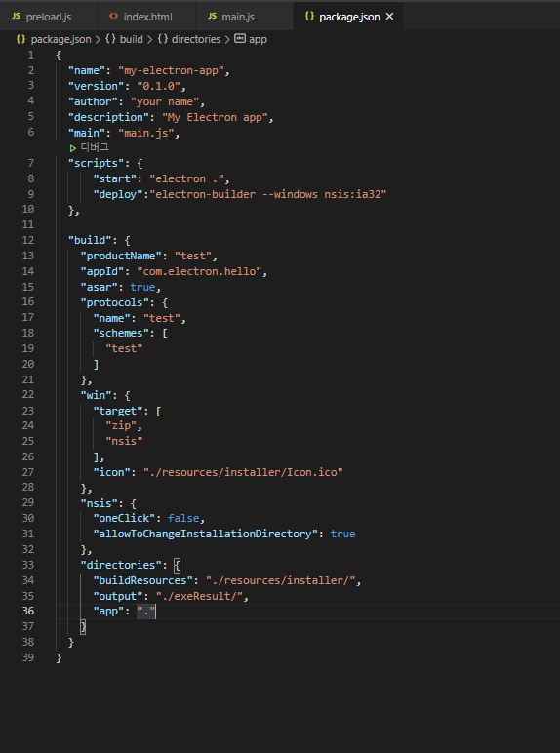Switch to the preload.js tab
Image resolution: width=560 pixels, height=753 pixels.
coord(49,17)
